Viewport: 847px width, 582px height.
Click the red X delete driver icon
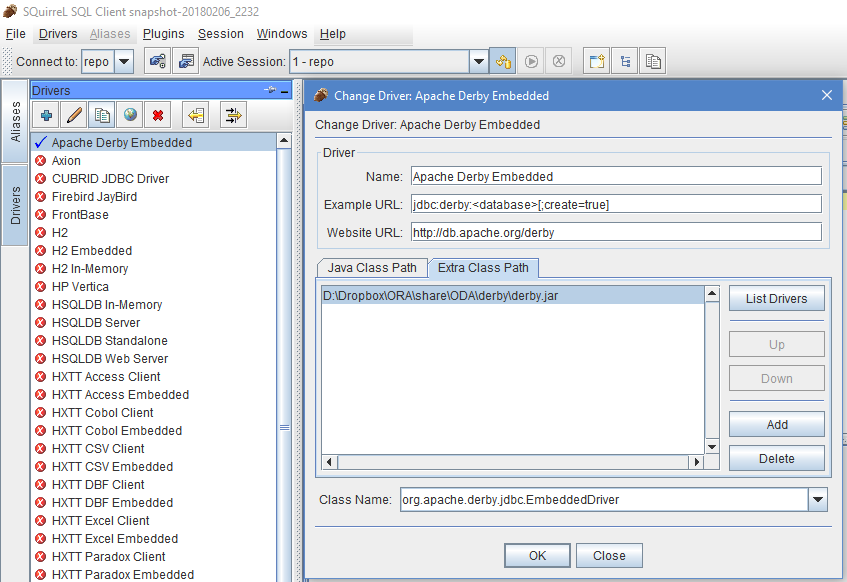tap(158, 115)
